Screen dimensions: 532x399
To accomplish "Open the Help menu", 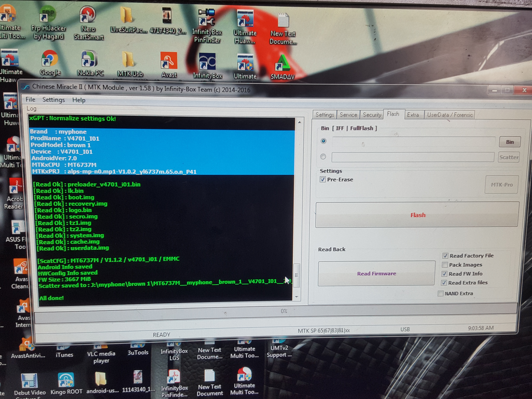I will click(79, 100).
